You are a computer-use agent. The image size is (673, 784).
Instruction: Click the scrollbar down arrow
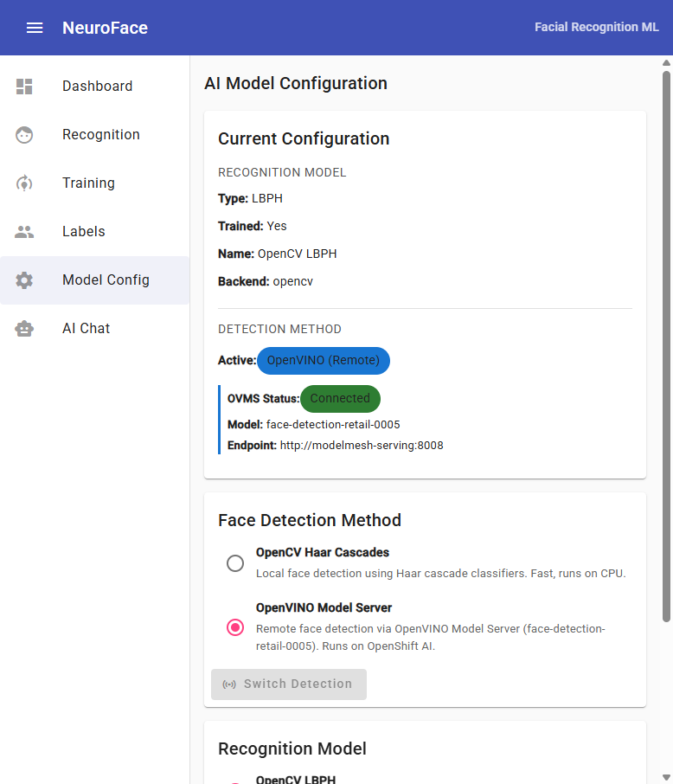(x=664, y=775)
